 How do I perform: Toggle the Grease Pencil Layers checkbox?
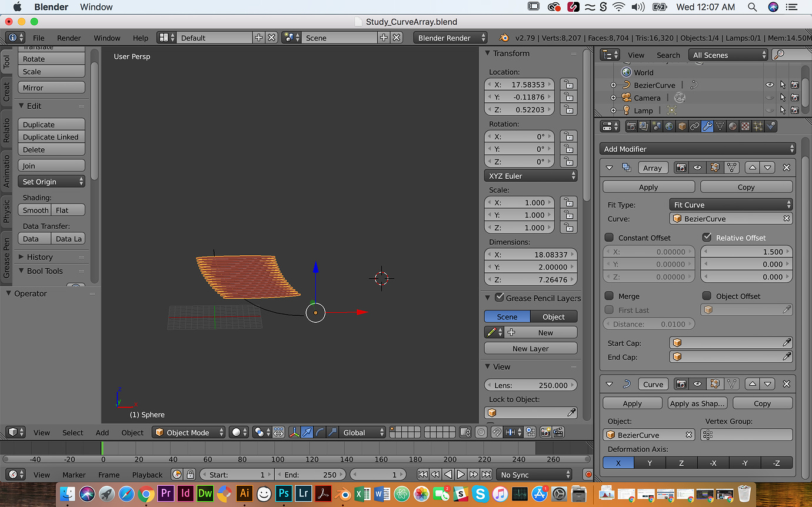tap(500, 298)
